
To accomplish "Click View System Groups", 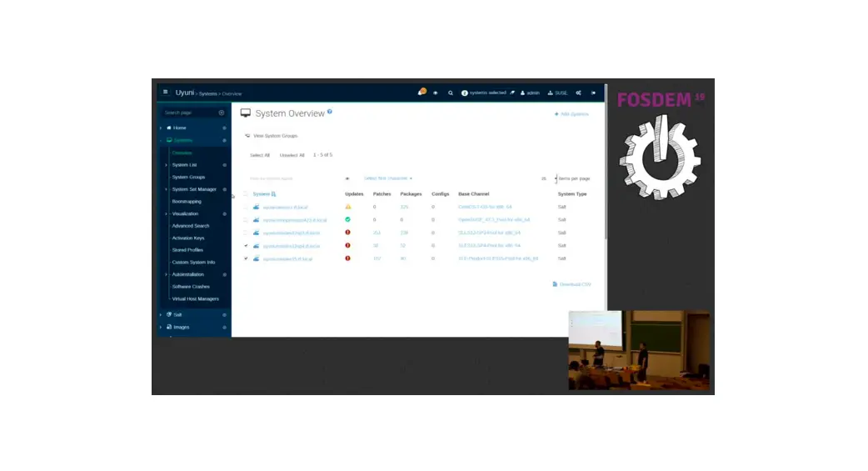I will coord(272,136).
